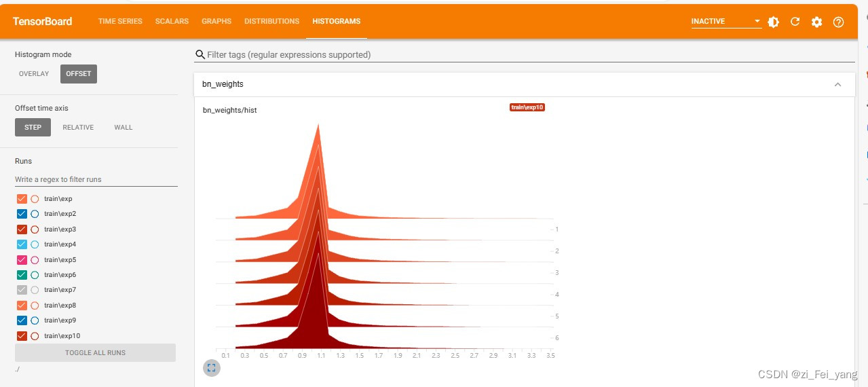Select only train\exp9 run radio circle

coord(35,320)
